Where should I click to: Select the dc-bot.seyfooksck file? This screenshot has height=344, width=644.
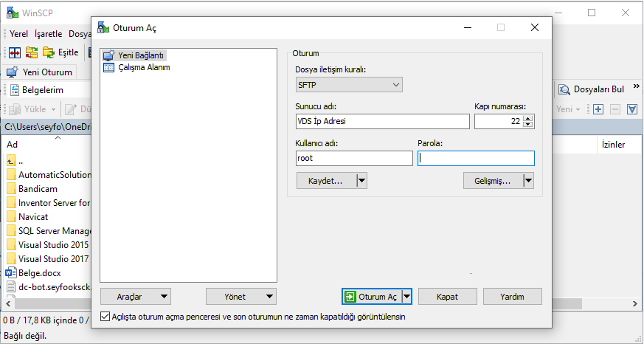49,287
